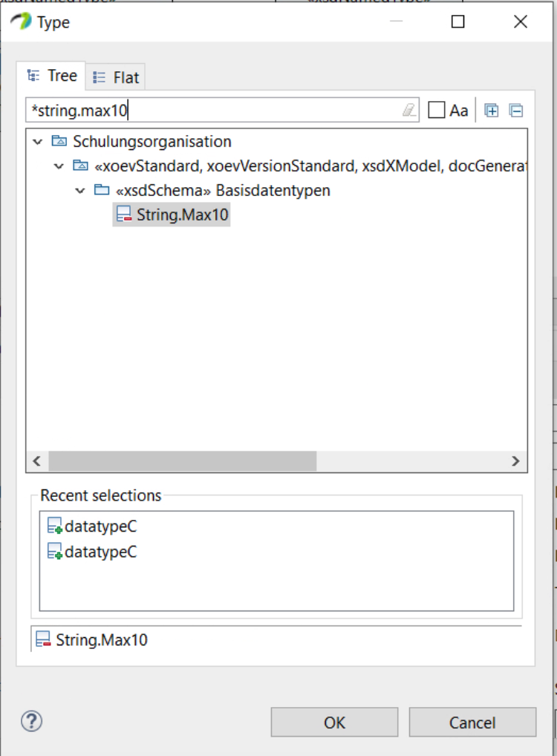
Task: Select the xoevStandard, xoevVersionStandard package row
Action: (x=310, y=166)
